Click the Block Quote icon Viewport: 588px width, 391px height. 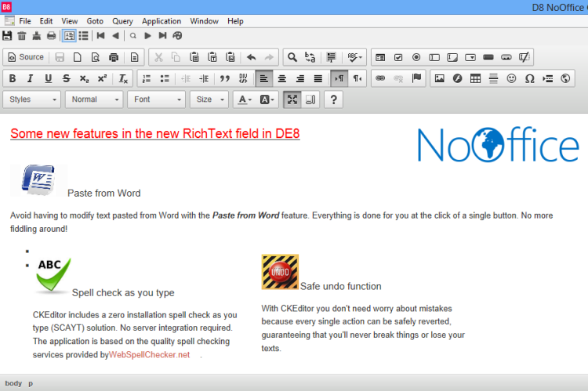click(x=225, y=78)
